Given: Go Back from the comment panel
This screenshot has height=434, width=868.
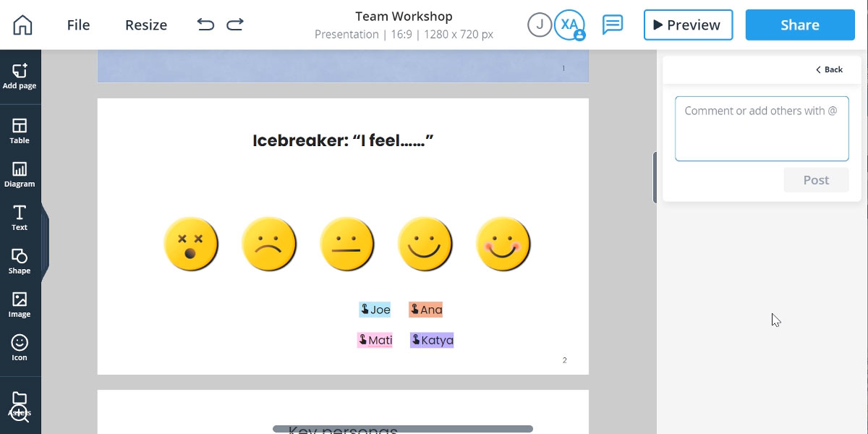Looking at the screenshot, I should (x=829, y=69).
